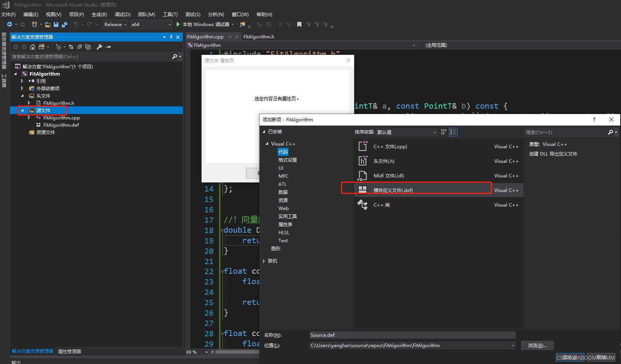The height and width of the screenshot is (364, 621).
Task: Click the sync active document icon in Solution Explorer
Action: (x=71, y=47)
